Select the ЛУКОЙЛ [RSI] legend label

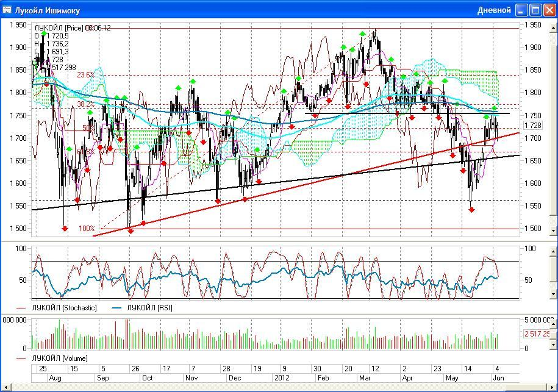149,308
